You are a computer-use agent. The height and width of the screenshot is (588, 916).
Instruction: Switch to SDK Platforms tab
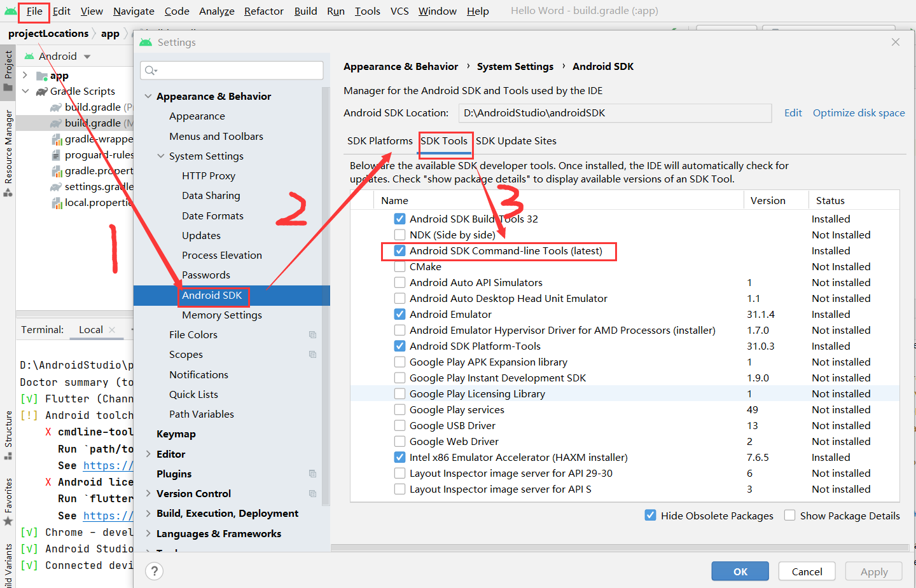(x=380, y=141)
